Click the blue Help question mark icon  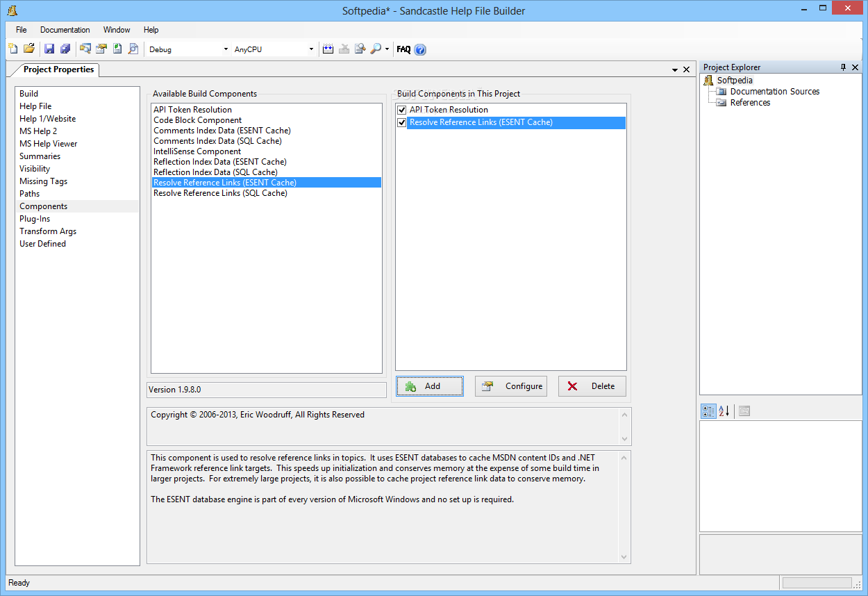420,49
